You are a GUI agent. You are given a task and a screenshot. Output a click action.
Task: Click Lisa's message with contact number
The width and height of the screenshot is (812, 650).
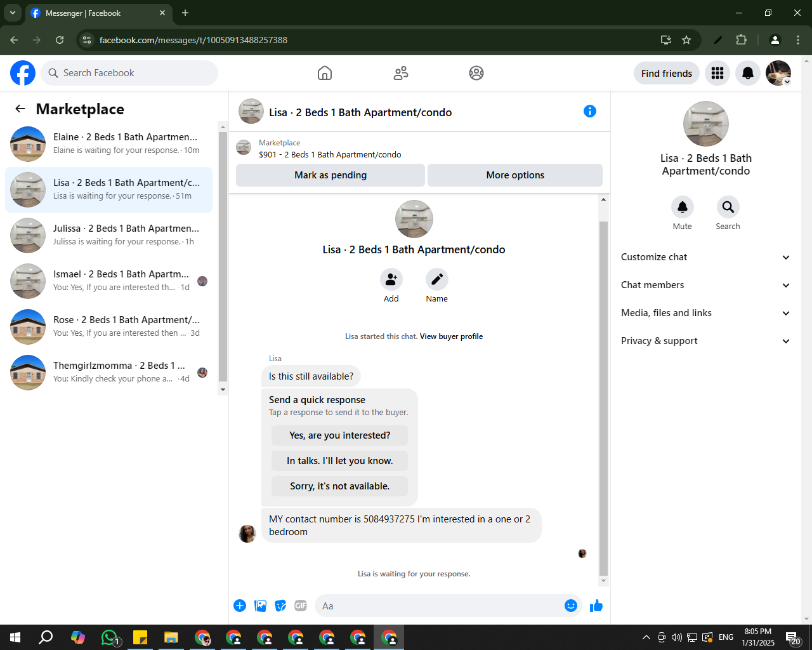coord(402,526)
